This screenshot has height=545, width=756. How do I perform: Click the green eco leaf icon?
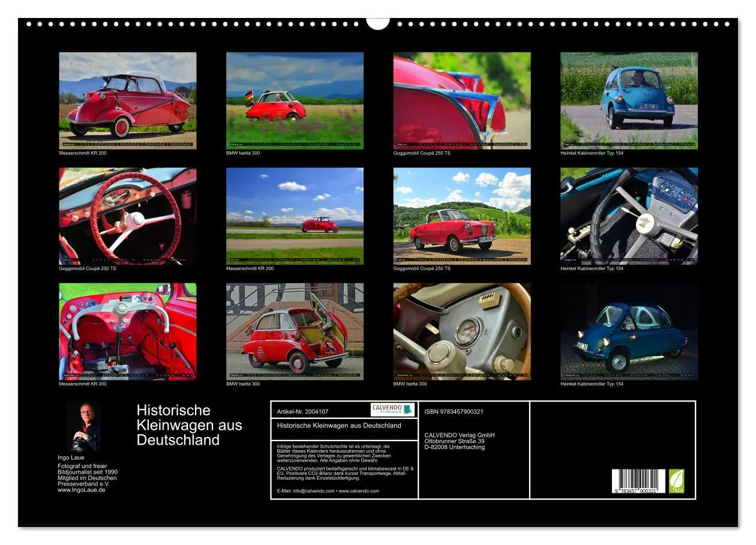click(677, 481)
